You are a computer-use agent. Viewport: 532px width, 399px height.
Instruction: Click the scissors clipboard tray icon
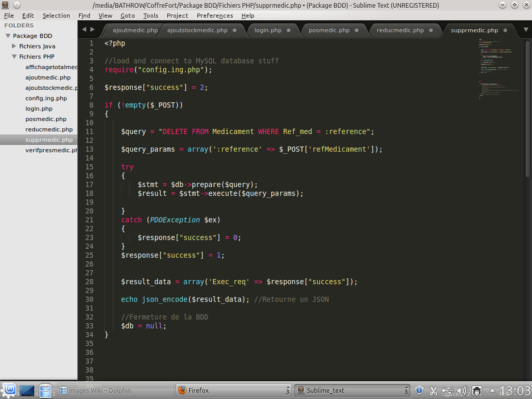pyautogui.click(x=433, y=391)
